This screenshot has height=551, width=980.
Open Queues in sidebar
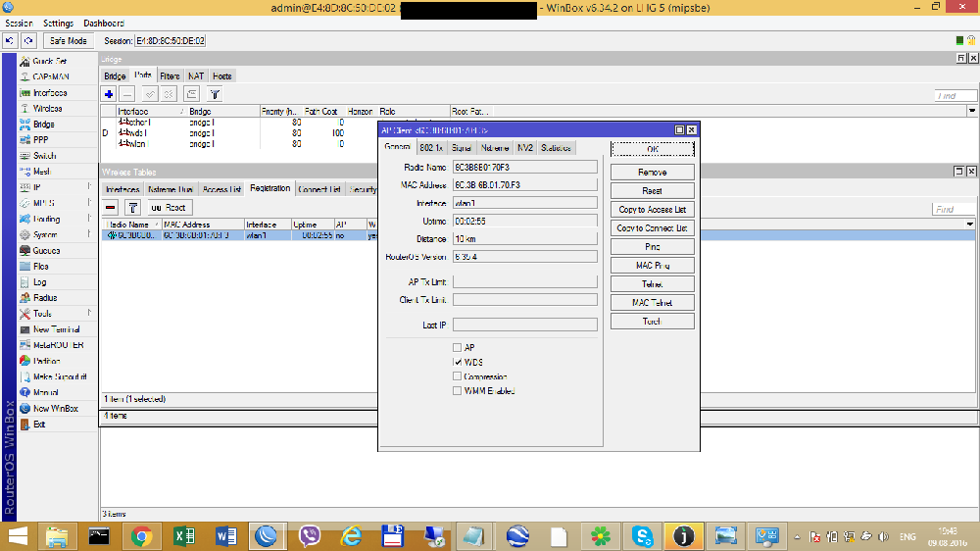click(x=46, y=250)
